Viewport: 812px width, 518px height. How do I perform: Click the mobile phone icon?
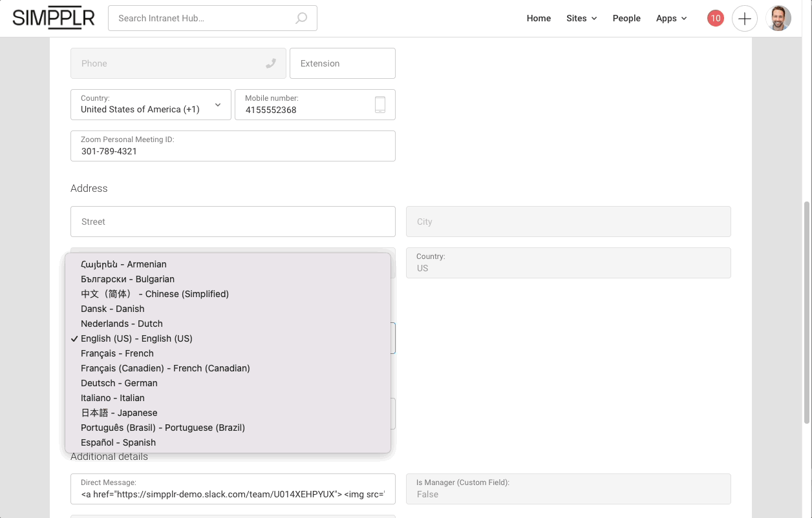(380, 105)
